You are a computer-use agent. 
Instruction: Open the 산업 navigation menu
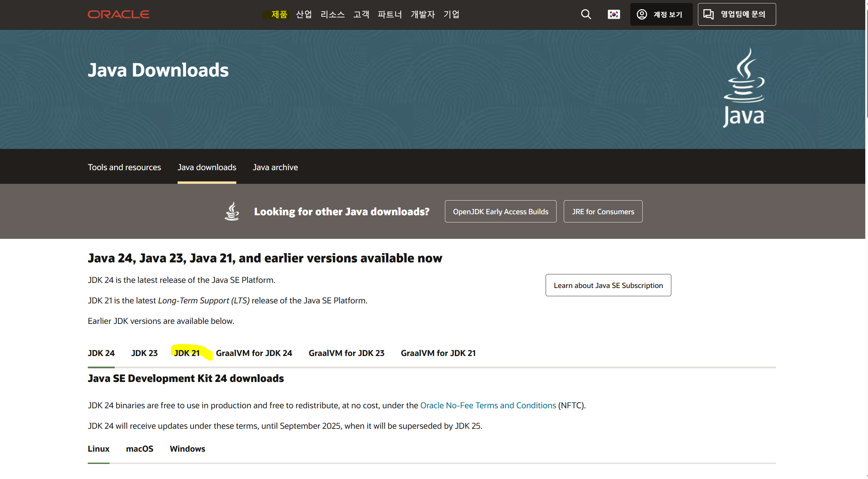click(304, 14)
